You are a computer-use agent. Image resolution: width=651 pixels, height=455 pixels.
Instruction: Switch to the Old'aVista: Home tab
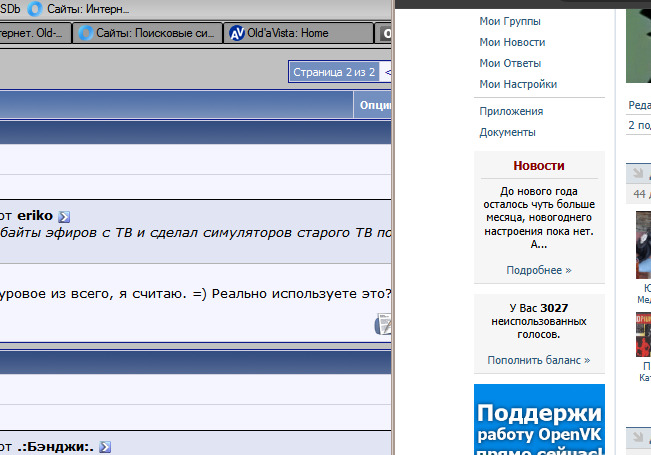pos(298,33)
